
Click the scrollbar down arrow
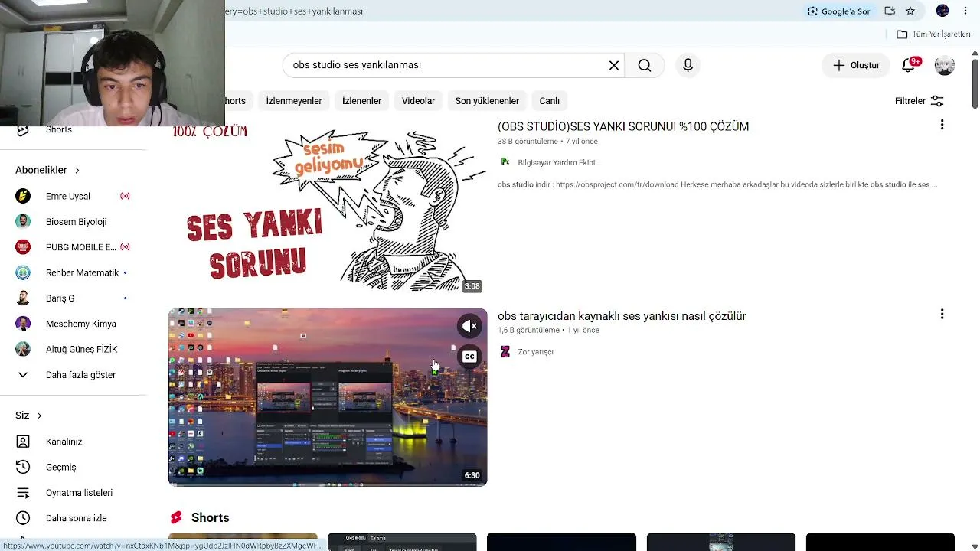click(x=975, y=546)
